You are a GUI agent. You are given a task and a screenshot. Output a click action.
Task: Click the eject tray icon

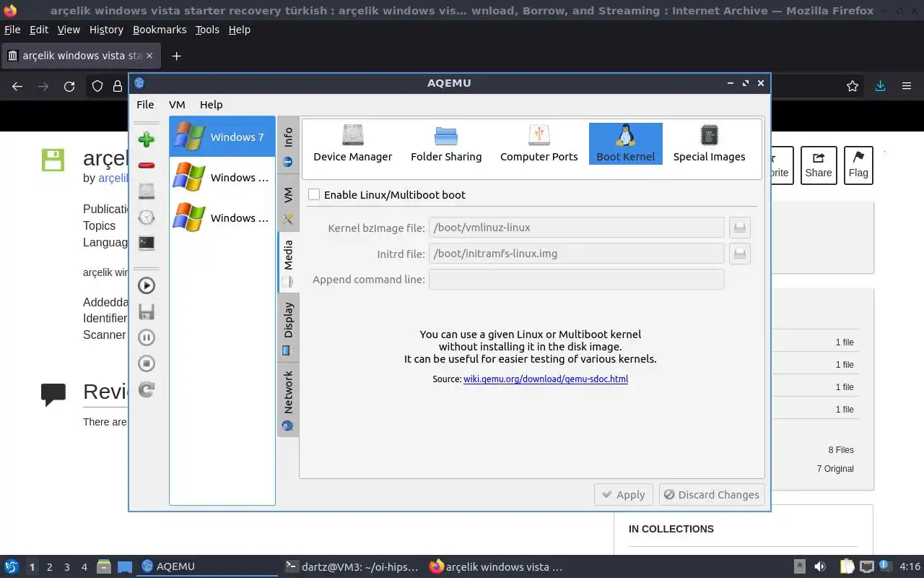[800, 566]
